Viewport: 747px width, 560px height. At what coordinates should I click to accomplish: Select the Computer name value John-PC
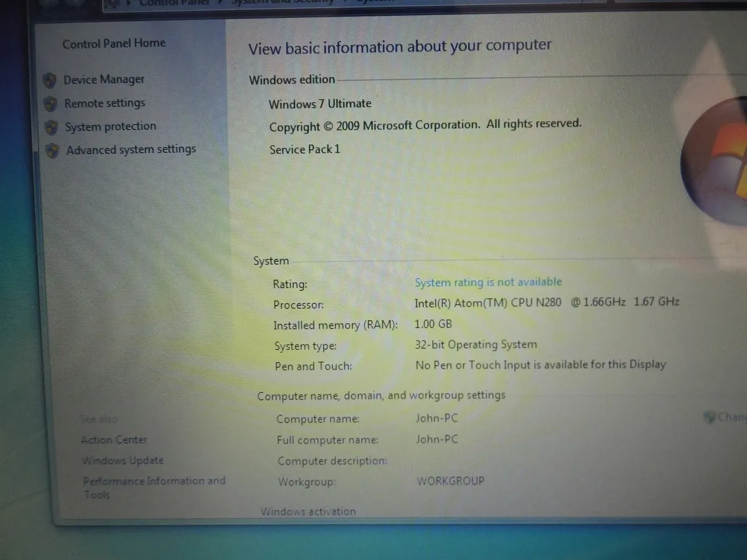pos(436,418)
